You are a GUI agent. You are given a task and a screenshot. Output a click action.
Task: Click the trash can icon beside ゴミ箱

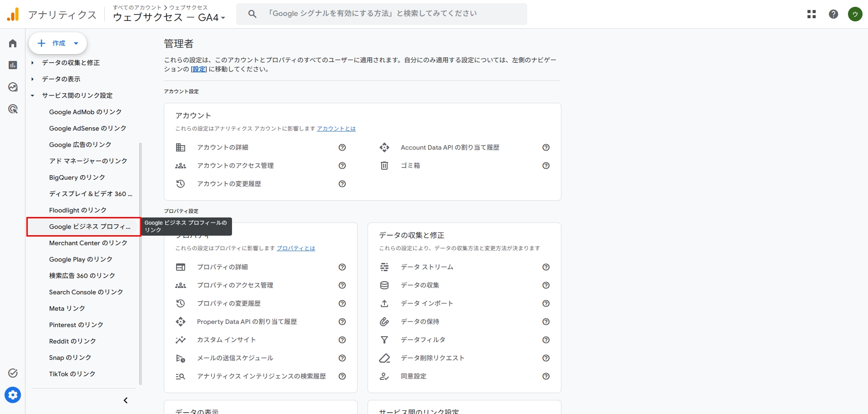384,166
